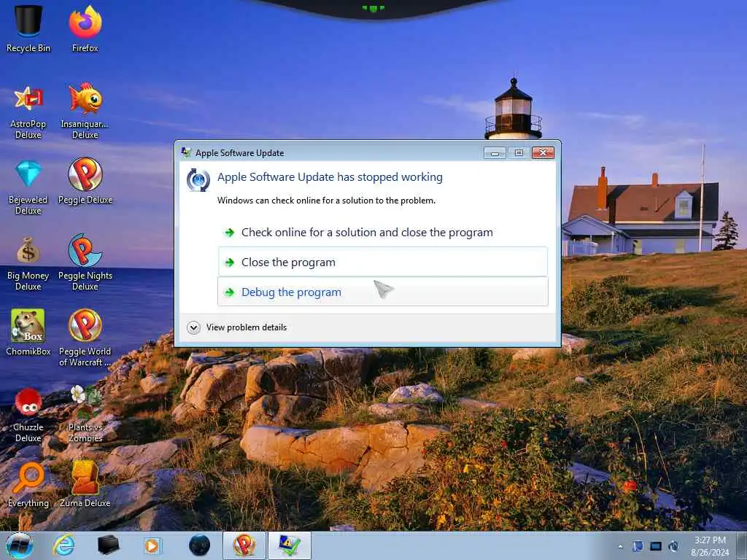The height and width of the screenshot is (560, 747).
Task: Click the dialog's disabled maximize button
Action: point(519,153)
